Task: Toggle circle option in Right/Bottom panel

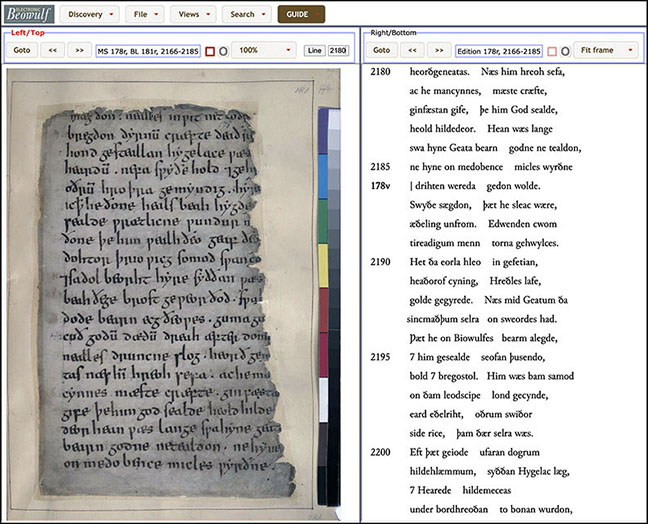Action: coord(565,51)
